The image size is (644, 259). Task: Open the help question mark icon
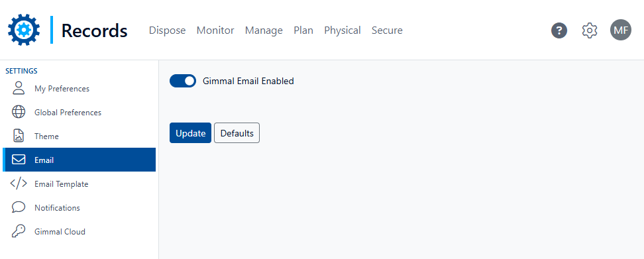[559, 30]
